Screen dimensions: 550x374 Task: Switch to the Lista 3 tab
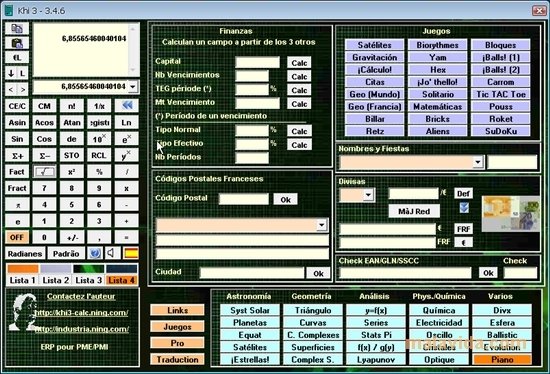[x=88, y=280]
